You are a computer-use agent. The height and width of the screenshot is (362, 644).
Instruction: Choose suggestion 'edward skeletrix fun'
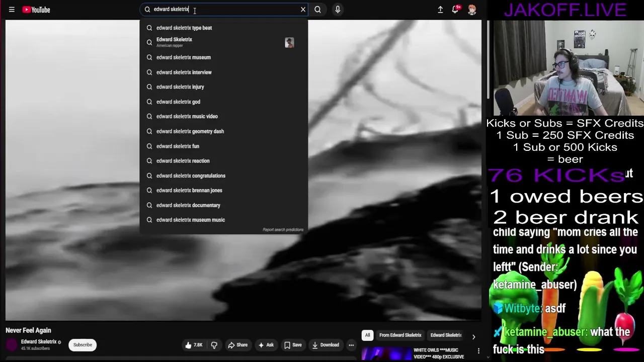(x=224, y=146)
